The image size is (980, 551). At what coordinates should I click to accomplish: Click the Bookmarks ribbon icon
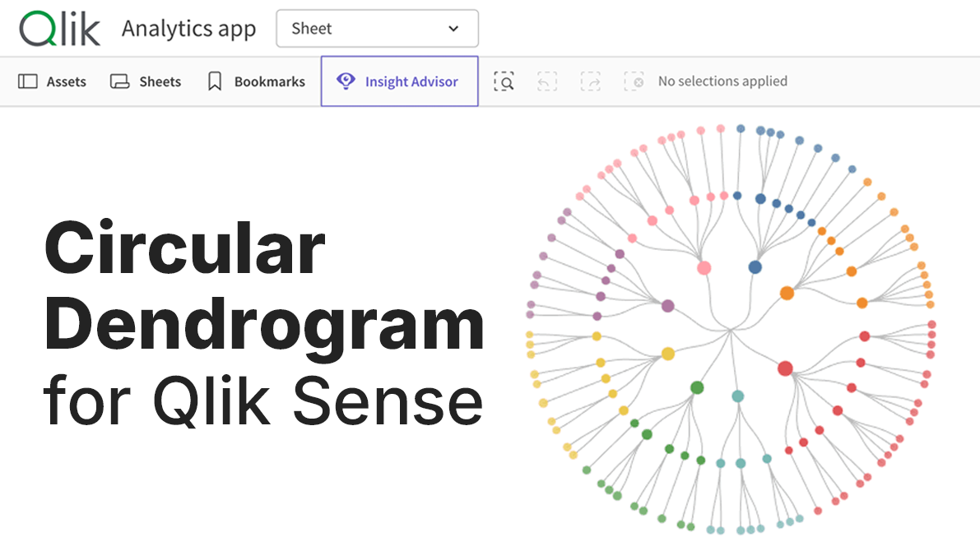point(215,81)
